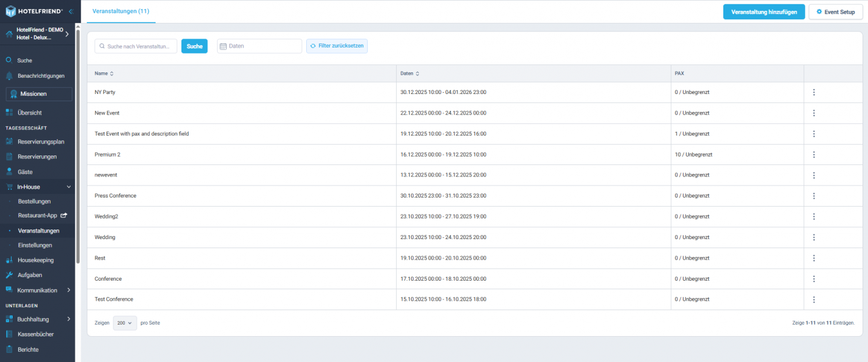Click the Gäste person icon

[x=9, y=172]
